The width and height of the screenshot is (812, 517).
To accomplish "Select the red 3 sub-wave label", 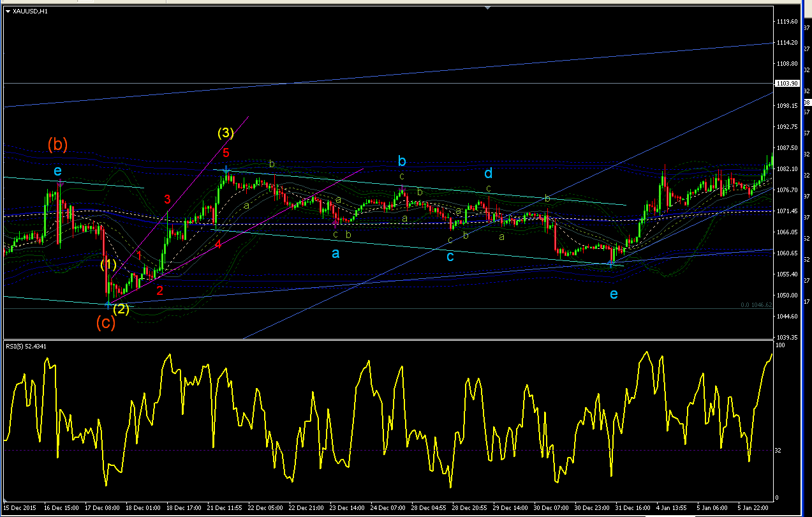I will 167,199.
